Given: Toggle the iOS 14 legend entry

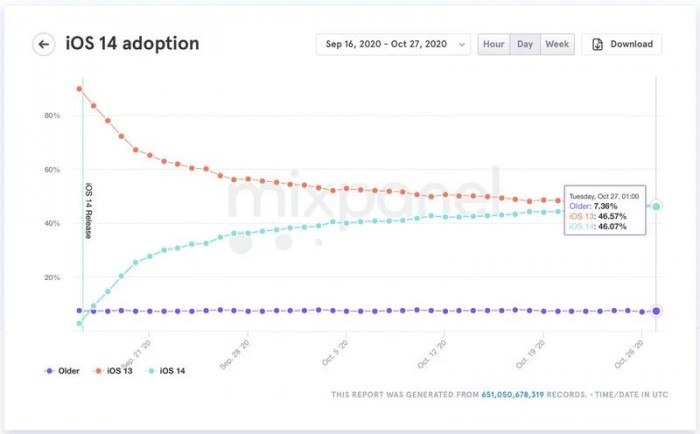Looking at the screenshot, I should point(166,371).
